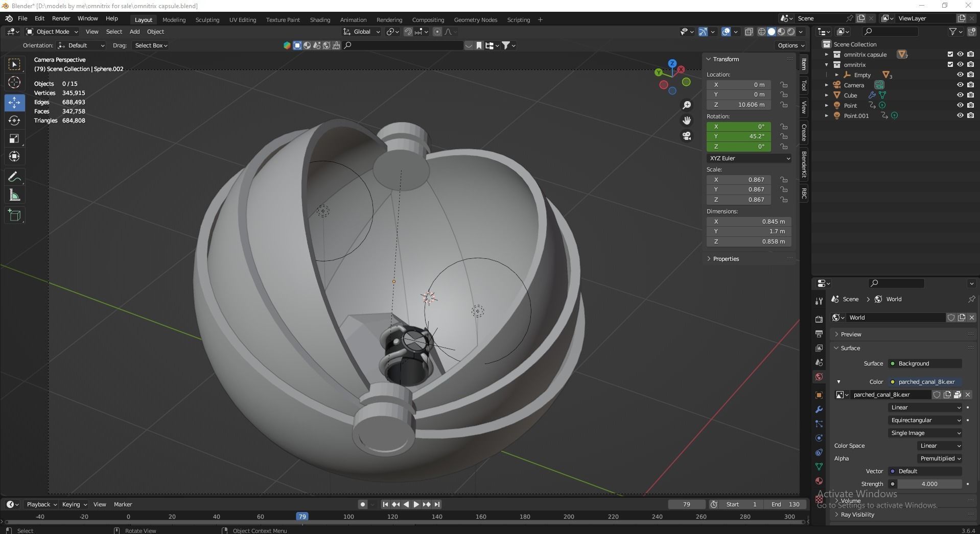This screenshot has height=534, width=980.
Task: Click the frame time clock icon
Action: 714,504
